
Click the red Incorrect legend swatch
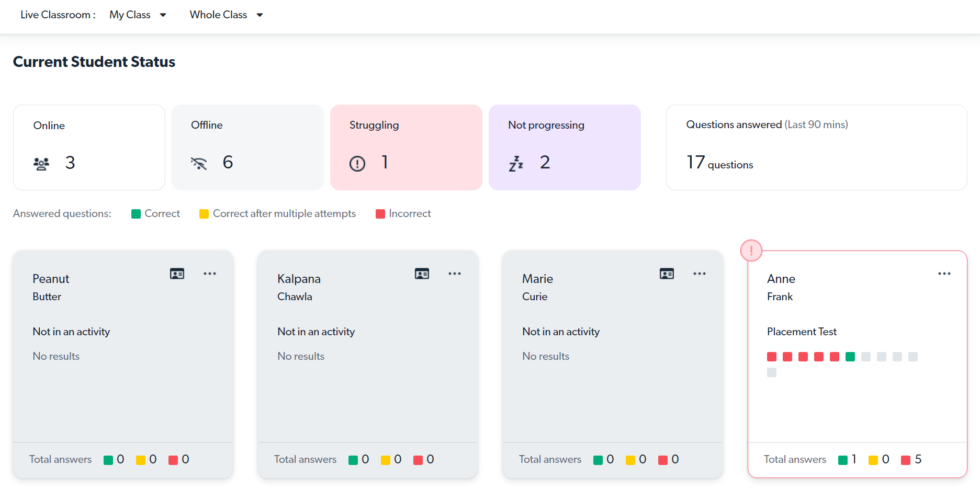[380, 214]
